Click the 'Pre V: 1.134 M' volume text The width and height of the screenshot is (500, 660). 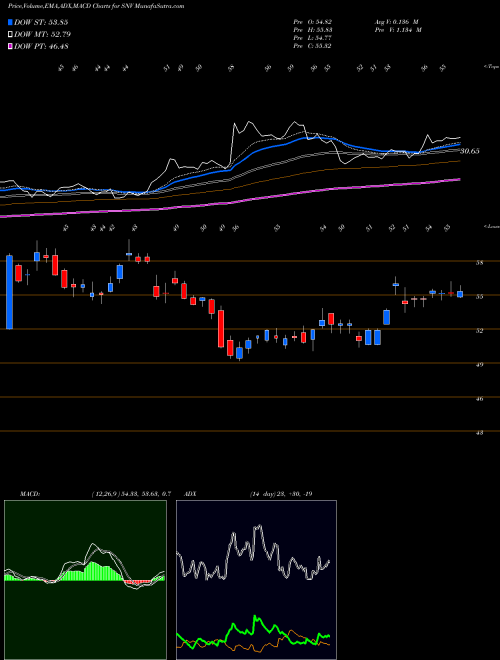[397, 30]
